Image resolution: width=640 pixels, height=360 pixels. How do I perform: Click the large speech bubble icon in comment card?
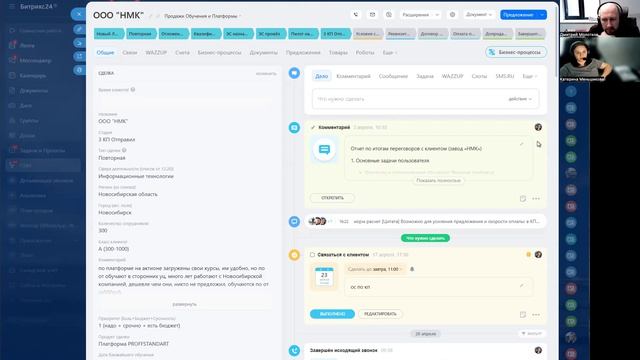coord(324,150)
